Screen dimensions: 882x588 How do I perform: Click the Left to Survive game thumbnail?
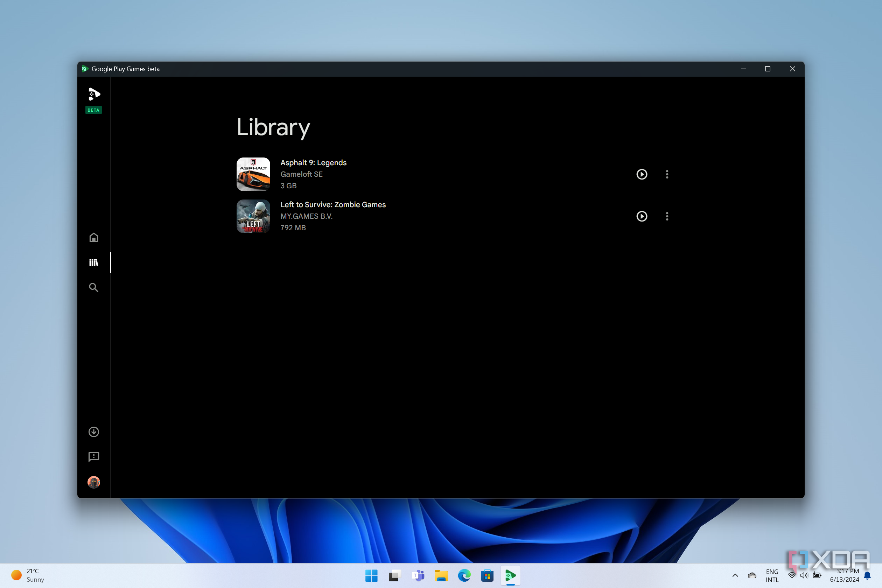click(x=253, y=216)
